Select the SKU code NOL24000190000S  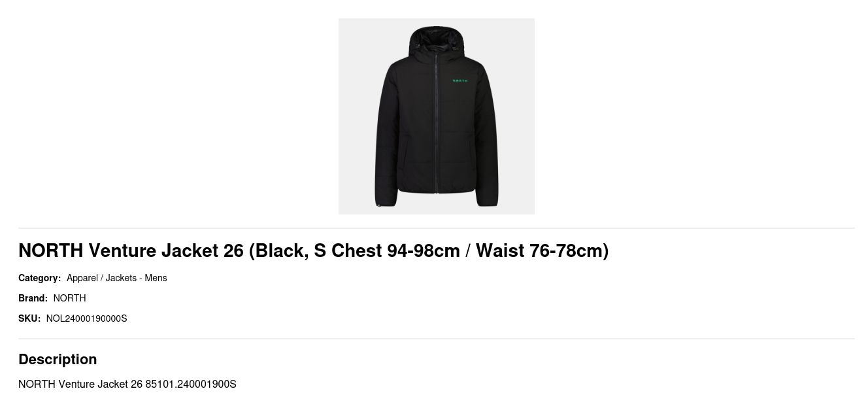(87, 318)
